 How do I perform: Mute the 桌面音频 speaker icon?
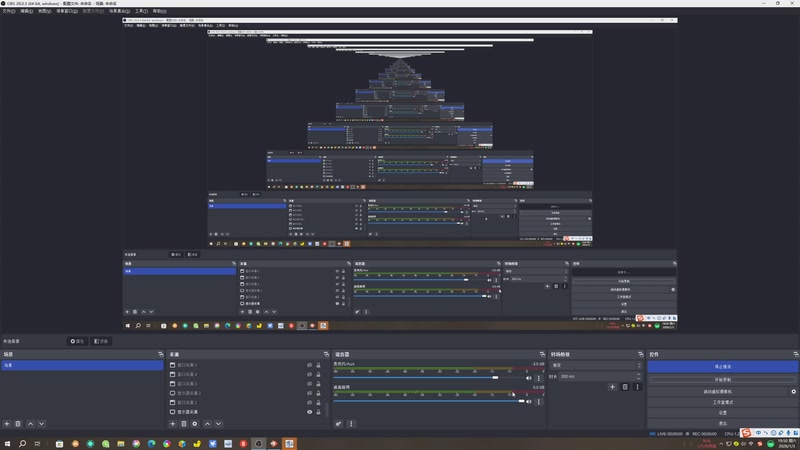tap(529, 402)
